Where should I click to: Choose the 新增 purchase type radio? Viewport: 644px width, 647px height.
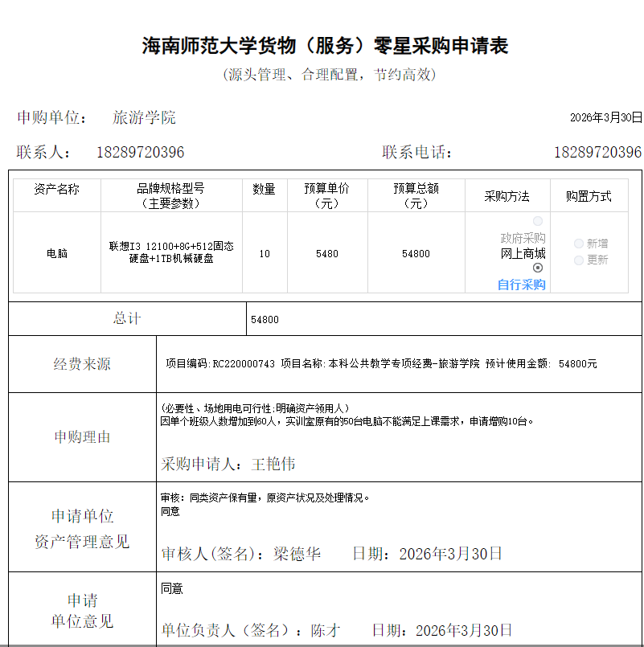(x=579, y=244)
